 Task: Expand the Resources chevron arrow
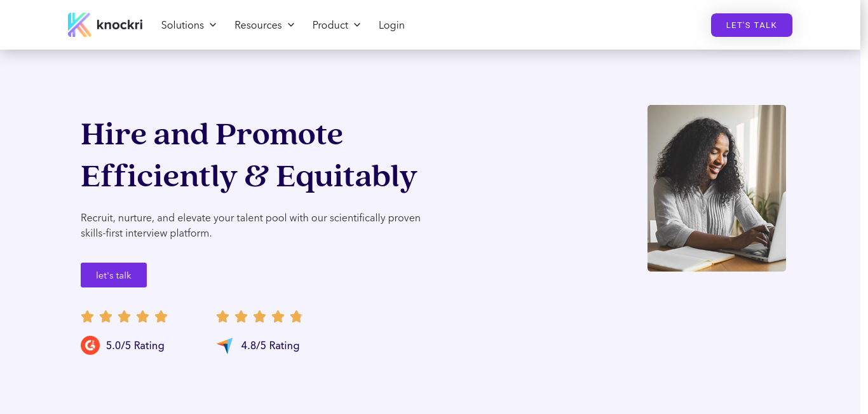tap(291, 25)
